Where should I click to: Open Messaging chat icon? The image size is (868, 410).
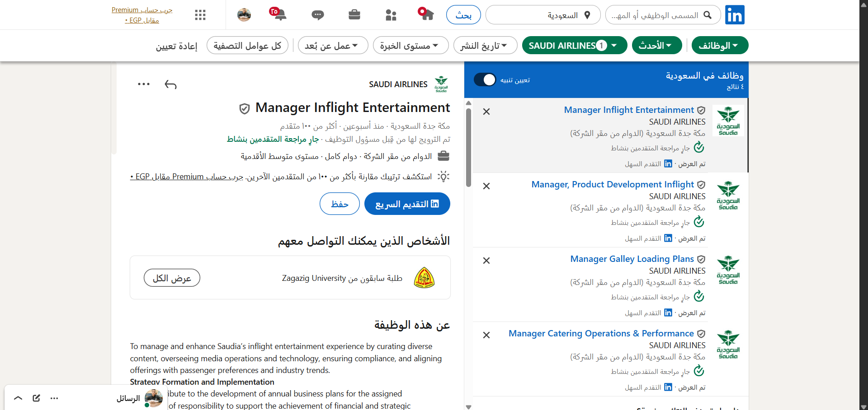click(318, 15)
